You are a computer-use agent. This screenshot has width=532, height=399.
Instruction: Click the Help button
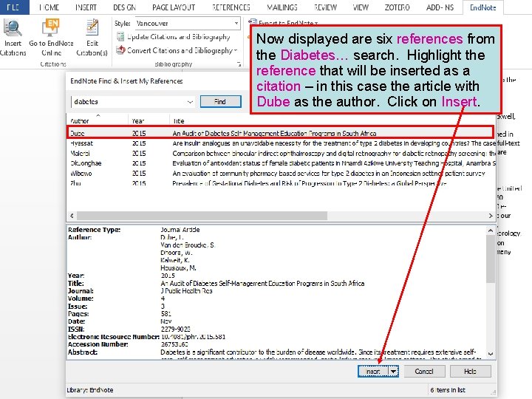[x=470, y=372]
